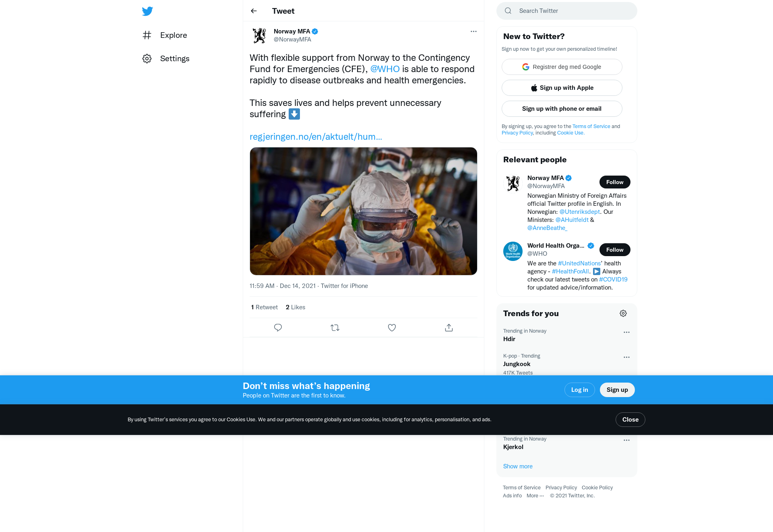Image resolution: width=773 pixels, height=532 pixels.
Task: Like the tweet with the heart icon
Action: (392, 328)
